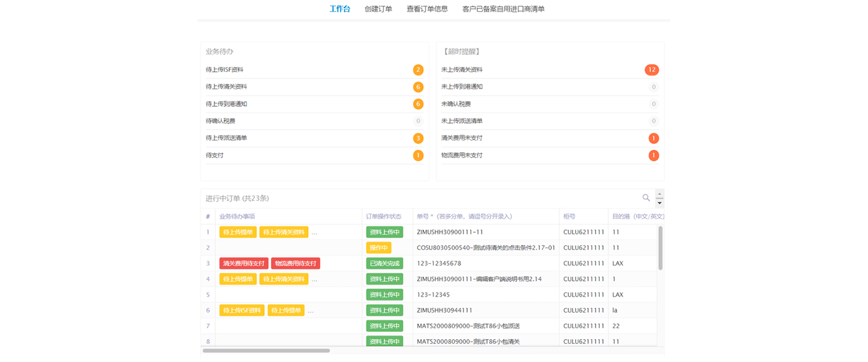
Task: Click the search icon in 进行中订单 panel
Action: [x=646, y=198]
